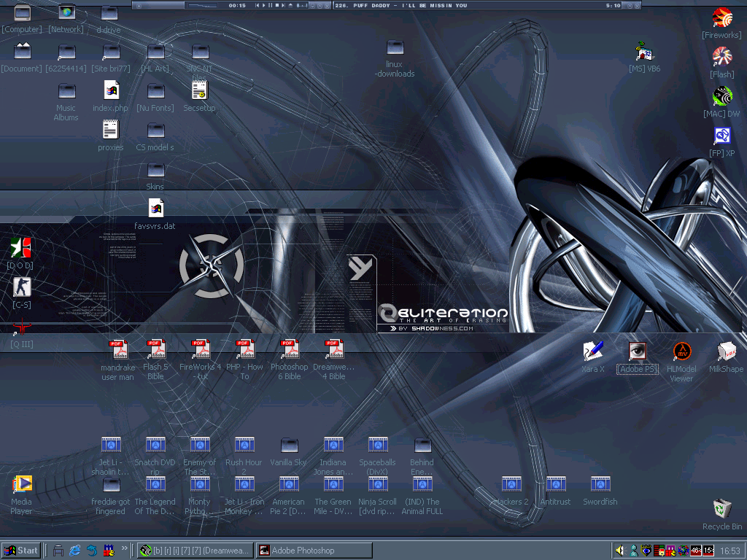Viewport: 747px width, 560px height.
Task: Select The Green Mile video file
Action: coord(333,496)
